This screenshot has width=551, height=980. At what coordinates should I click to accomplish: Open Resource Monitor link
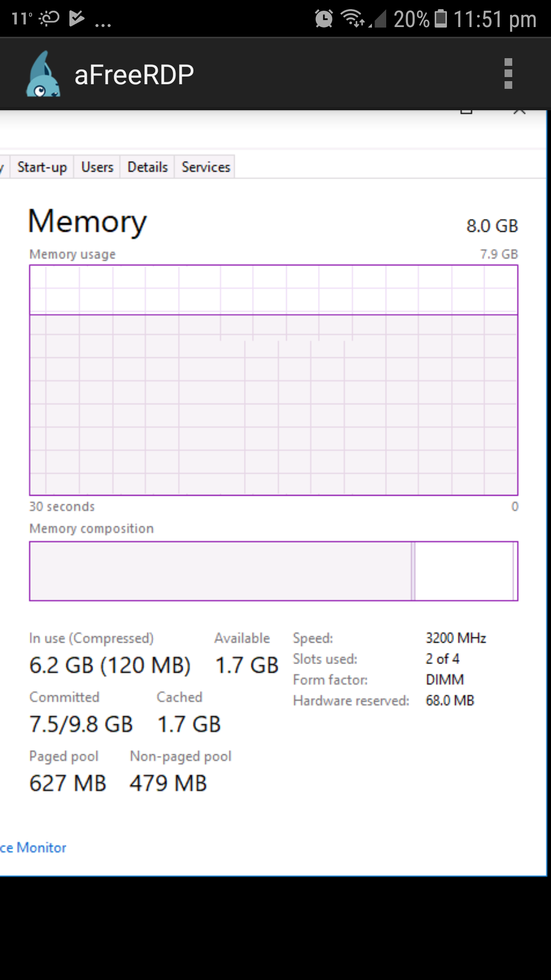point(32,847)
